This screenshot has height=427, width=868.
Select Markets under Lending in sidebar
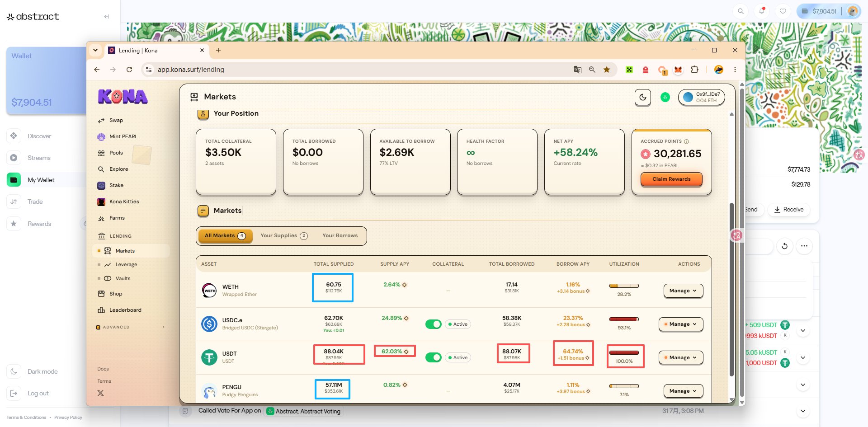(131, 251)
